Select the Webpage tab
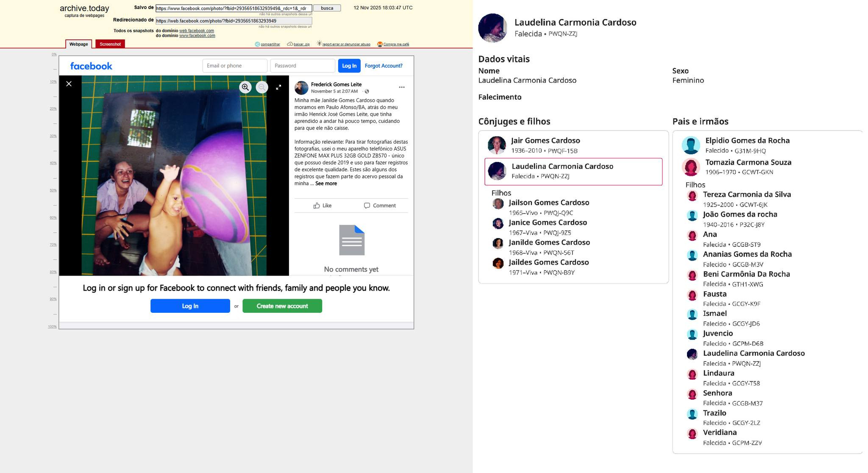Image resolution: width=868 pixels, height=473 pixels. pos(78,44)
